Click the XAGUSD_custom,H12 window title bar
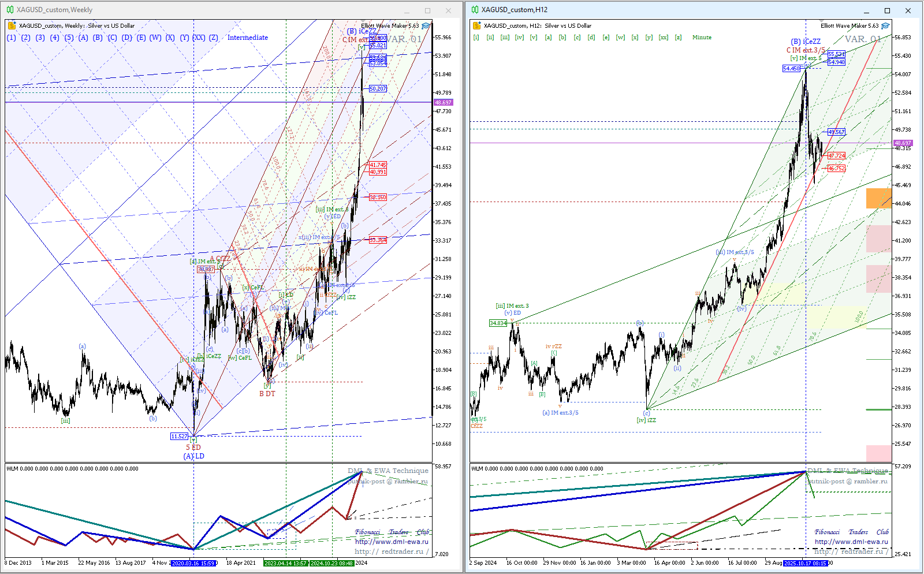Image resolution: width=924 pixels, height=574 pixels. (x=664, y=10)
